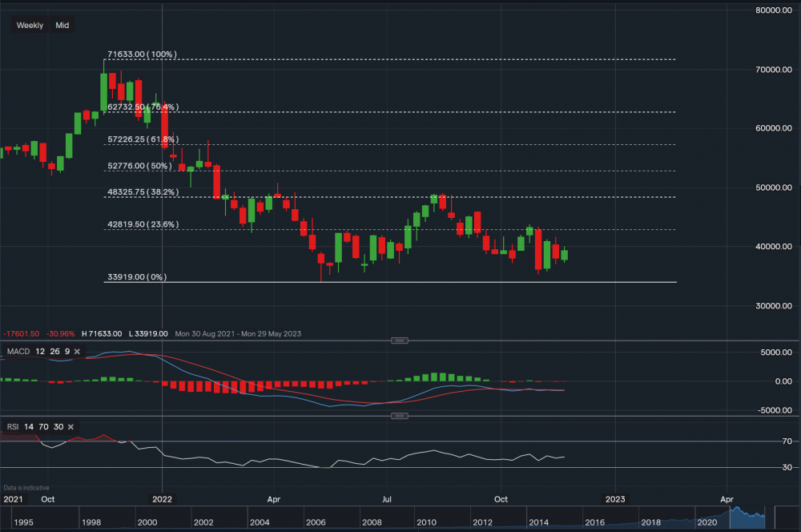The width and height of the screenshot is (801, 532).
Task: Click the resize handle above the MACD pane
Action: (x=400, y=341)
